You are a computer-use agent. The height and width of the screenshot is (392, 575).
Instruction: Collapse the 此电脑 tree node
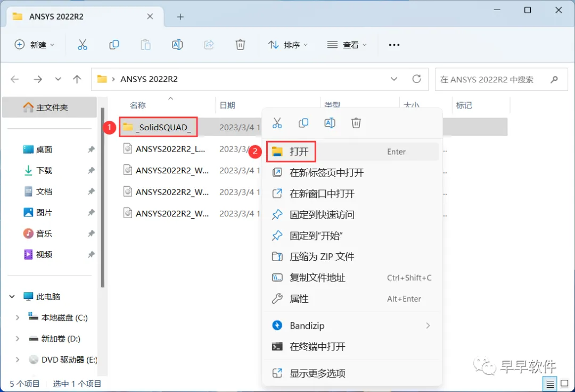(12, 296)
